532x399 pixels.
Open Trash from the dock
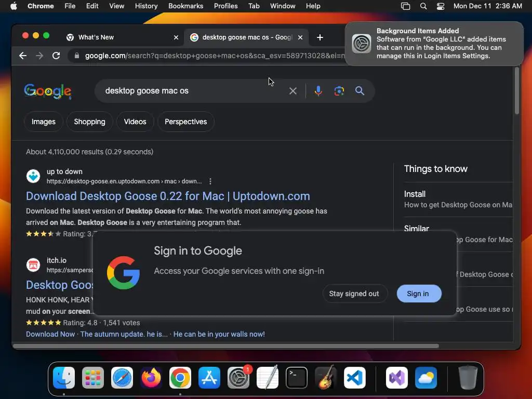[x=468, y=378]
